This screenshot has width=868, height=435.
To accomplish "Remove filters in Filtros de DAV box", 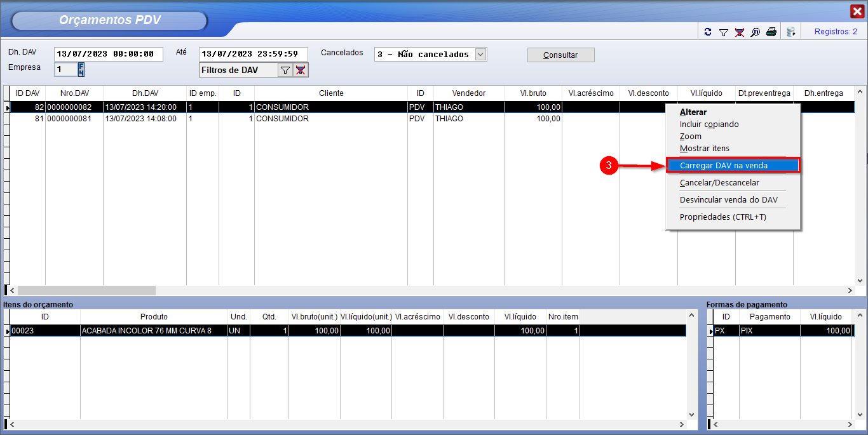I will (301, 70).
